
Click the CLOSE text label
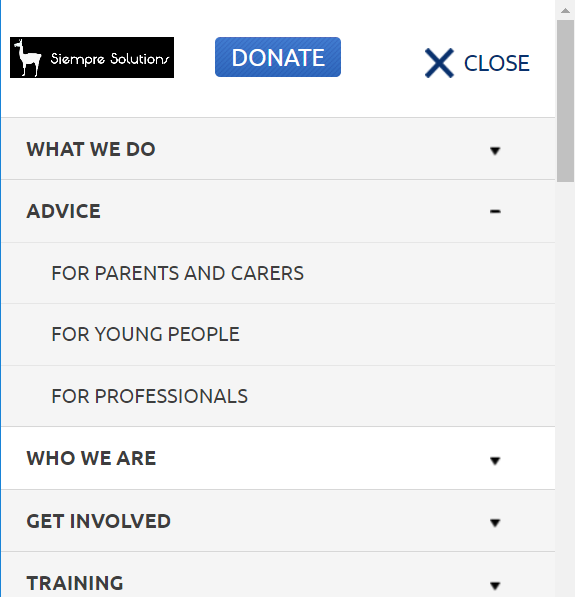pos(497,63)
